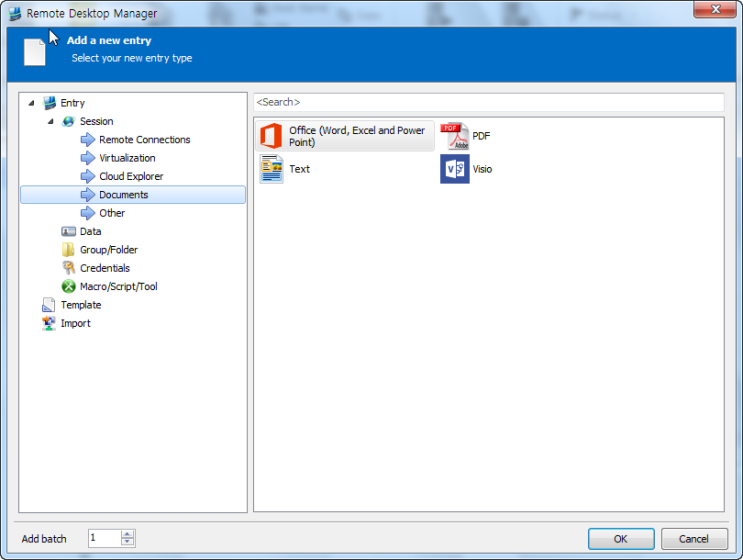This screenshot has width=743, height=560.
Task: Pick the "Visio" entry label
Action: tap(482, 169)
